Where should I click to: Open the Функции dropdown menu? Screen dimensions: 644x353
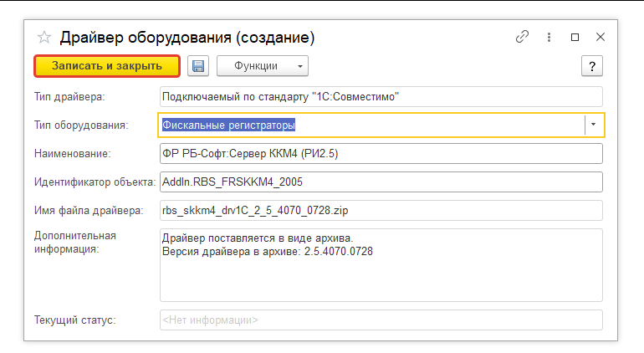263,66
